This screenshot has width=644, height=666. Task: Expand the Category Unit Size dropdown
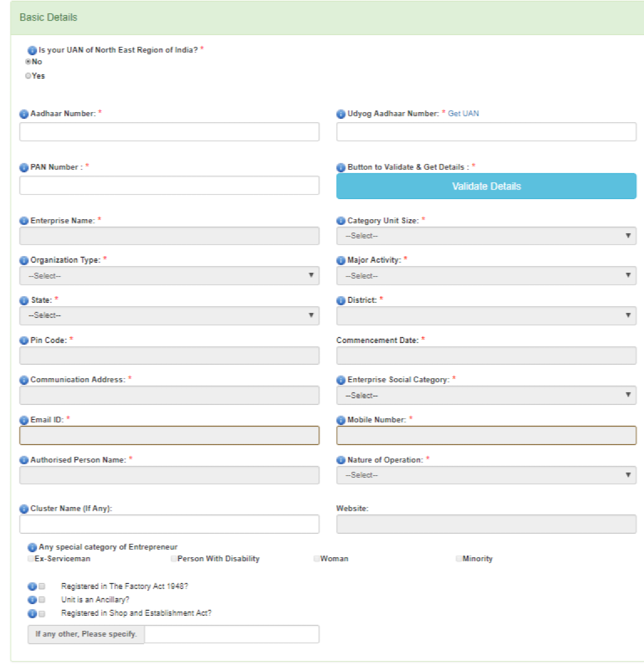[x=486, y=236]
